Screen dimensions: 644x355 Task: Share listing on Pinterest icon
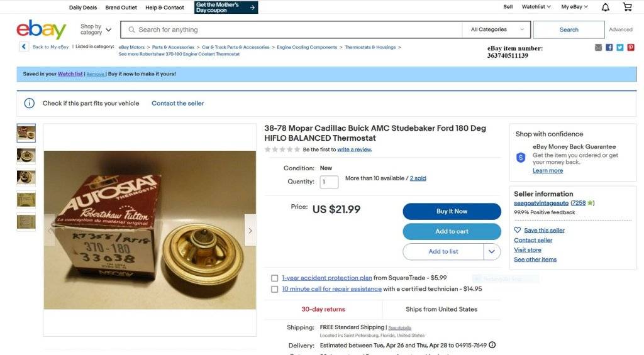click(x=631, y=48)
